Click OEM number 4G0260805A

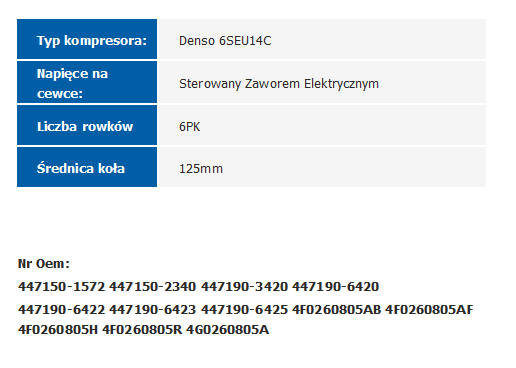227,330
